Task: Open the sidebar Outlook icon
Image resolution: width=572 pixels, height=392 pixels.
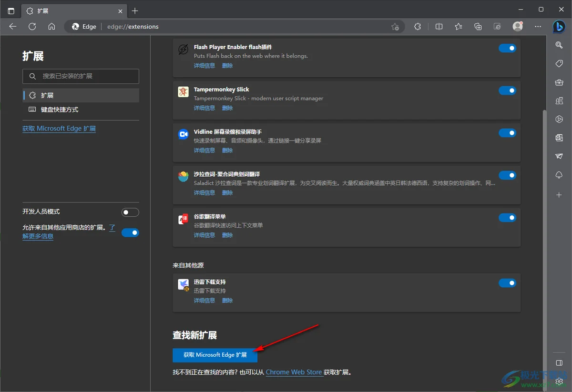Action: click(559, 138)
